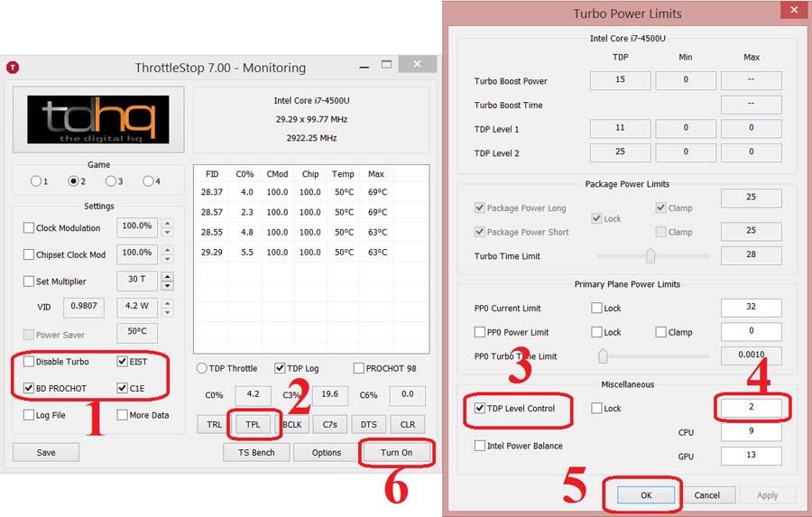812x517 pixels.
Task: Click the Temp column header
Action: coord(343,174)
